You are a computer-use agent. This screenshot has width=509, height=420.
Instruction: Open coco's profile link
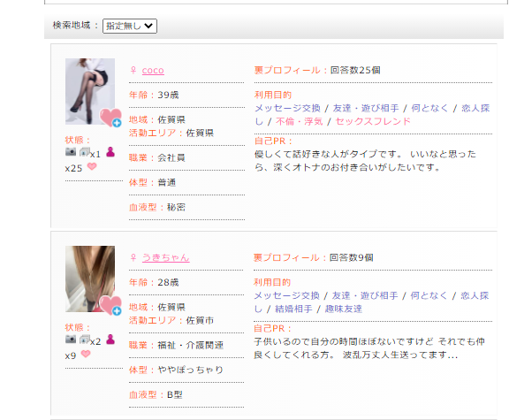[x=153, y=71]
